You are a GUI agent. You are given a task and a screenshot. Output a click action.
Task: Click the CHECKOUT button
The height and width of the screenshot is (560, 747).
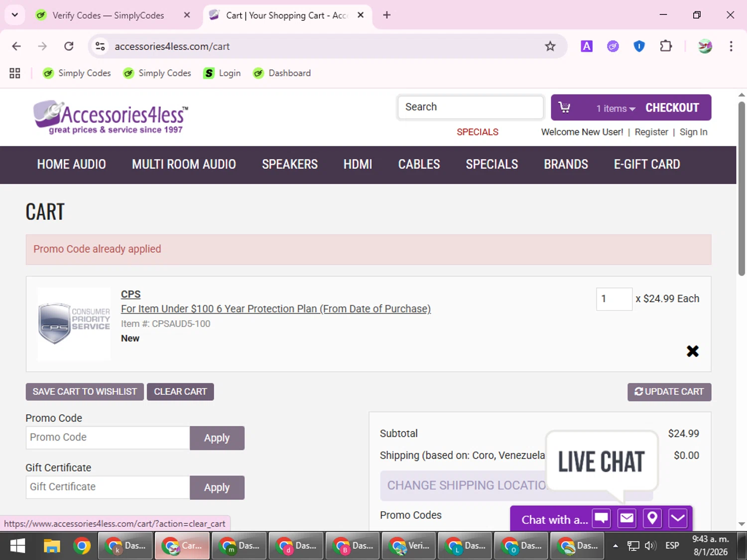tap(672, 108)
